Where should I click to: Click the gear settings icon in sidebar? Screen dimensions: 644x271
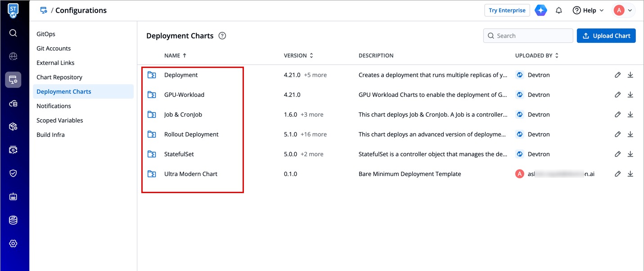point(13,244)
